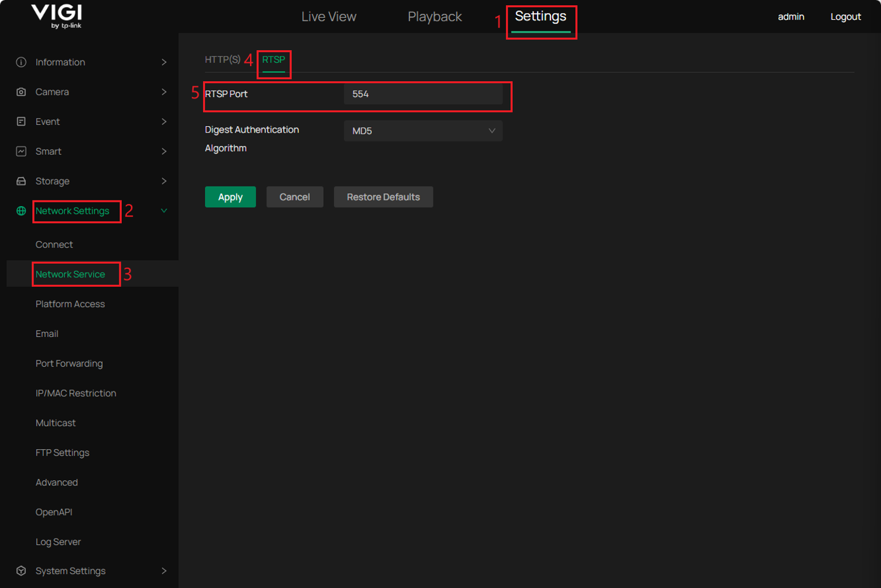Expand the Information menu chevron

(x=164, y=62)
